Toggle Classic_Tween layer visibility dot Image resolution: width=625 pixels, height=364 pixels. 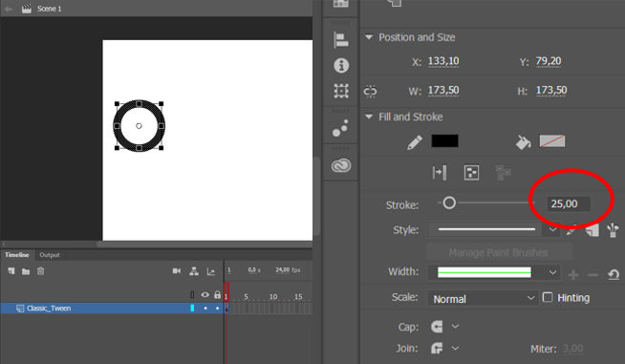pyautogui.click(x=205, y=309)
